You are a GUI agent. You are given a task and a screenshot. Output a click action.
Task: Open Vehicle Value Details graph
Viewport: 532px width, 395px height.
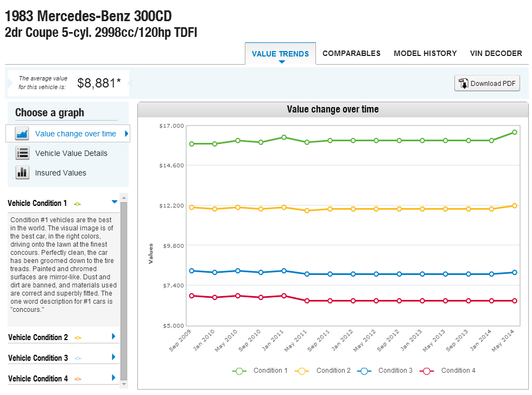click(71, 154)
